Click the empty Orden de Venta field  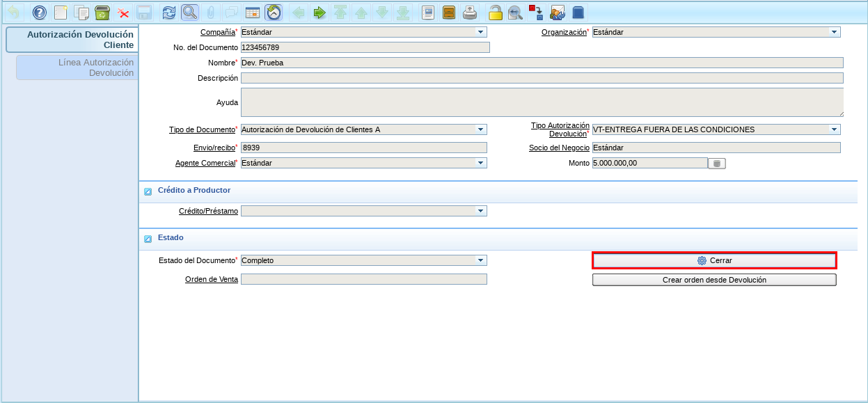tap(364, 279)
